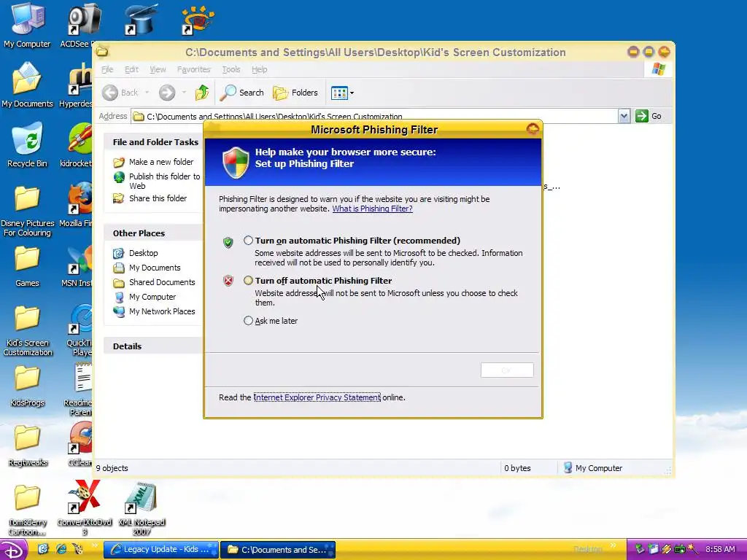Open the What is Phishing Filter link

pyautogui.click(x=372, y=209)
